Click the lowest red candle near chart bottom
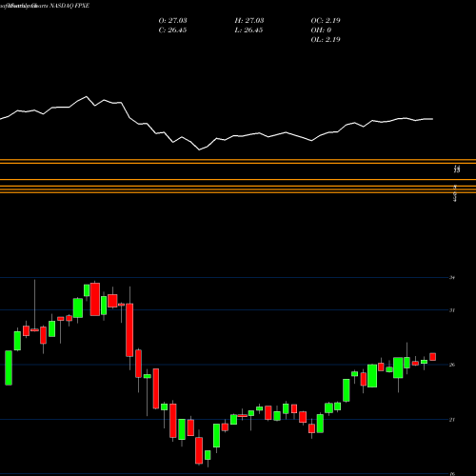 tap(199, 450)
